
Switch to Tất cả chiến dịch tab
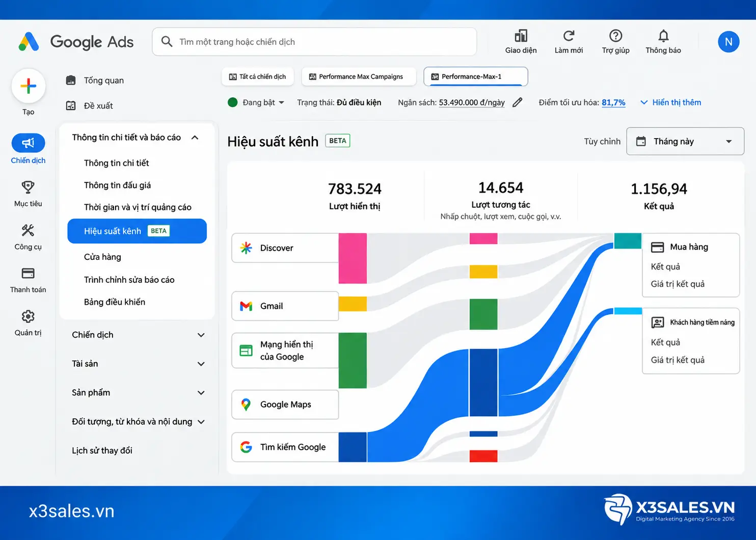(258, 76)
